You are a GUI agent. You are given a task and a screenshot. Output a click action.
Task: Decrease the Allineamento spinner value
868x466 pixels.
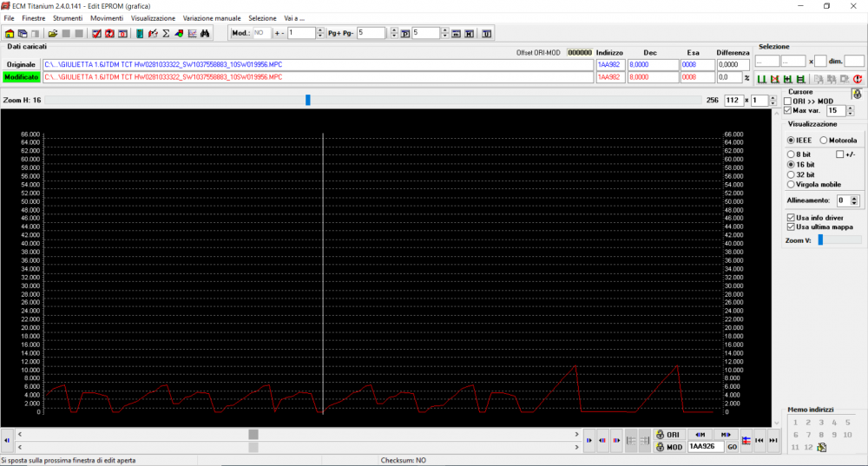tap(855, 203)
